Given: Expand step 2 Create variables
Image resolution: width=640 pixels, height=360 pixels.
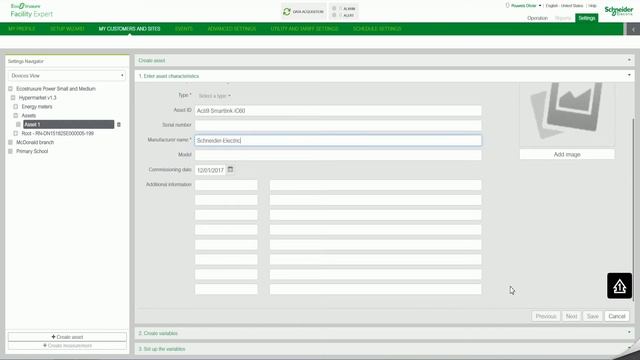Looking at the screenshot, I should [x=629, y=333].
